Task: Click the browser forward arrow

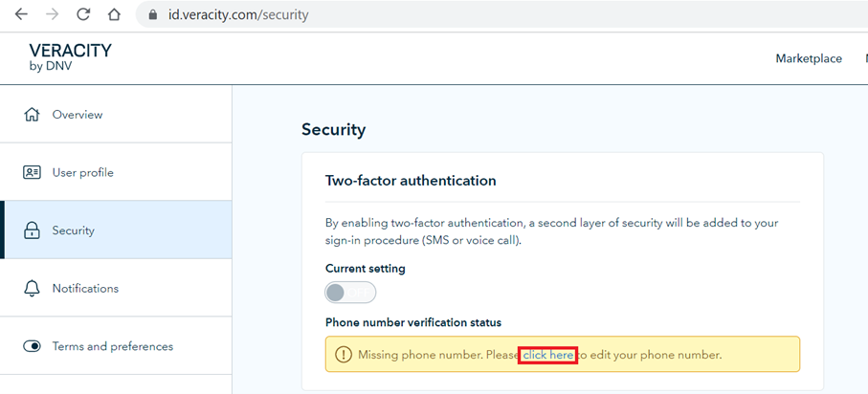Action: click(52, 15)
